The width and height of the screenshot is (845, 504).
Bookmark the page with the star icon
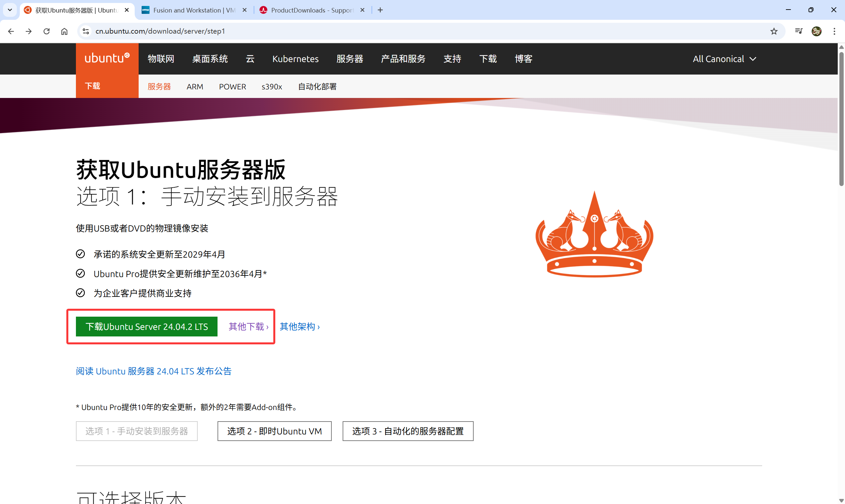click(774, 31)
